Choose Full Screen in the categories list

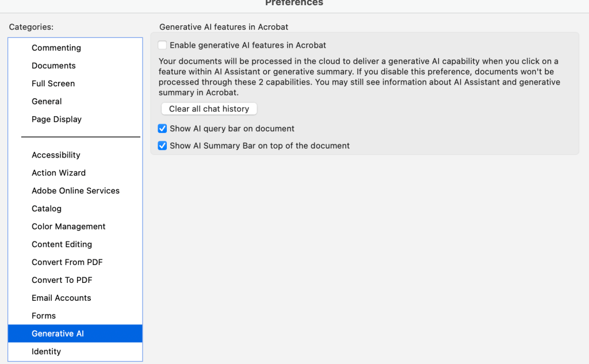coord(53,83)
